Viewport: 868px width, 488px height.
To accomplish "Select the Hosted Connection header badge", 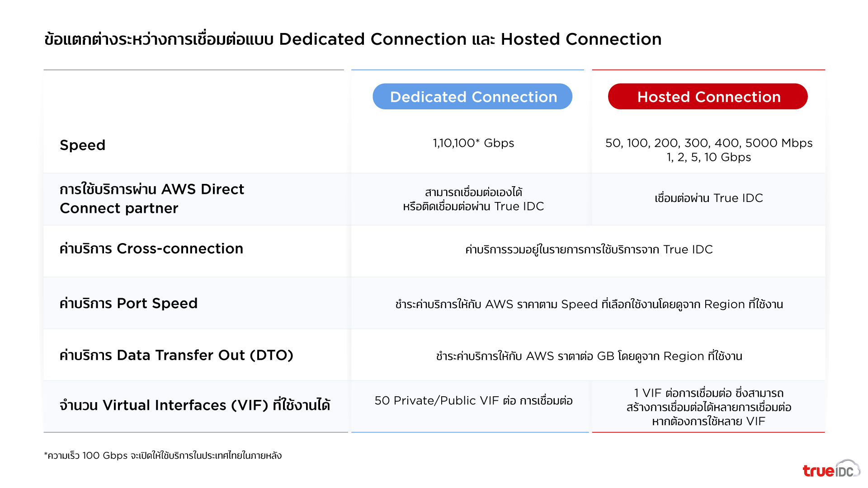I will pyautogui.click(x=708, y=96).
